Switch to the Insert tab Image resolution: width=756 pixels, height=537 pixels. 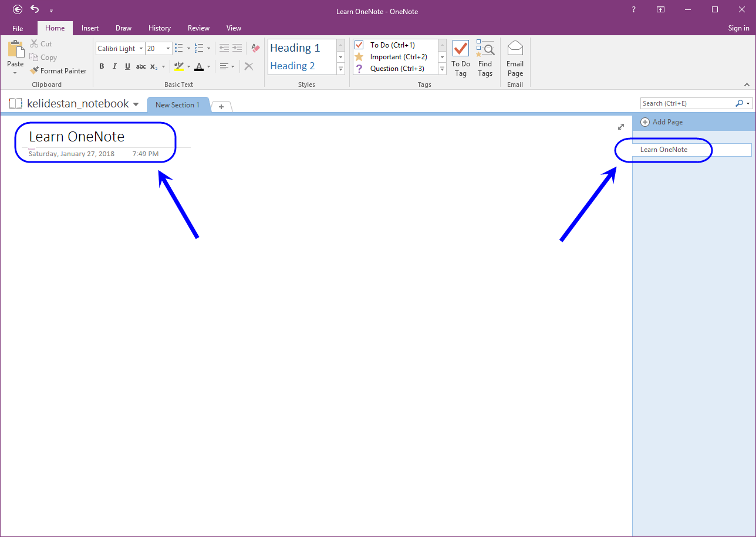pyautogui.click(x=90, y=28)
